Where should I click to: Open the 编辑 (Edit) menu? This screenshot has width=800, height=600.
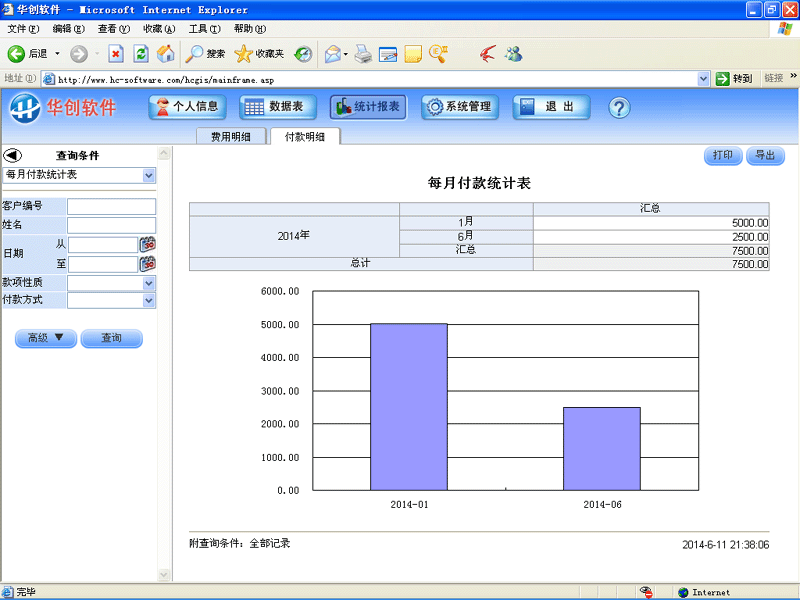[x=68, y=29]
